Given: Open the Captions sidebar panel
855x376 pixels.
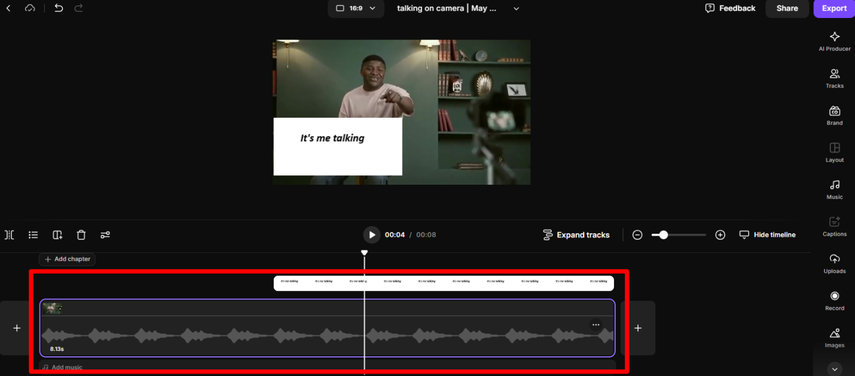Looking at the screenshot, I should [x=834, y=227].
